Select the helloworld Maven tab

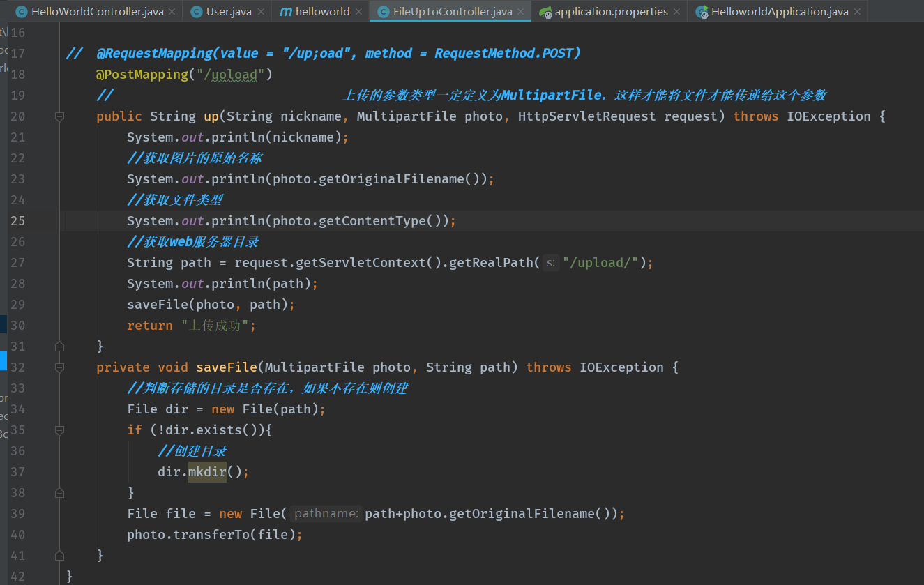click(x=322, y=12)
